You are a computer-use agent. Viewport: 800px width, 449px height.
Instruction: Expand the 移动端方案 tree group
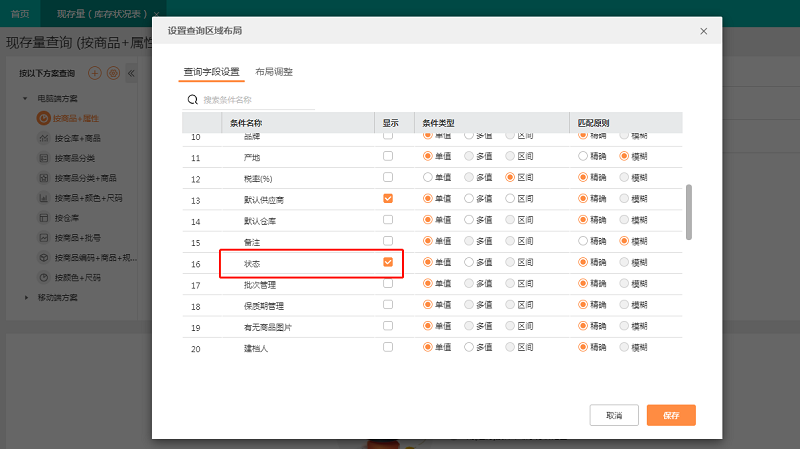pos(26,297)
